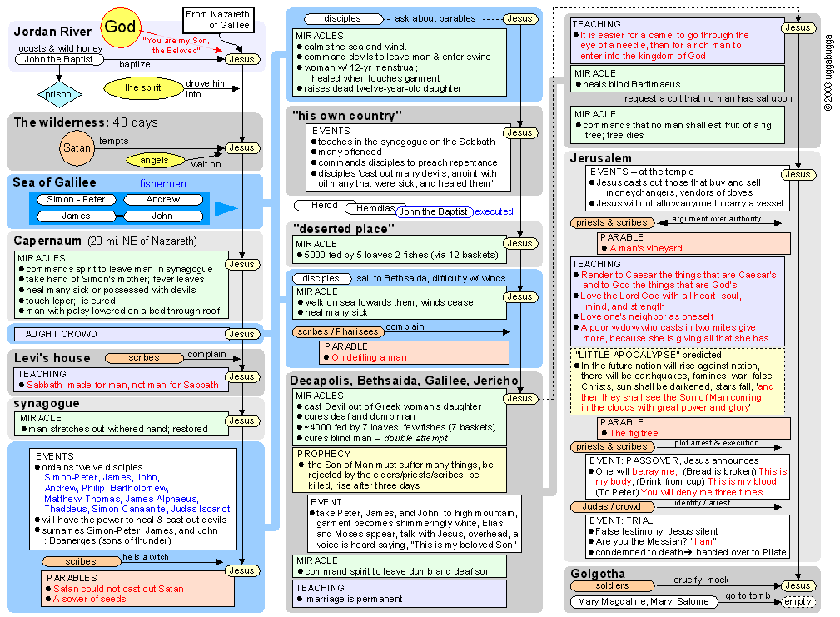Select scribes pill beside 'he is a witch'

[x=81, y=561]
